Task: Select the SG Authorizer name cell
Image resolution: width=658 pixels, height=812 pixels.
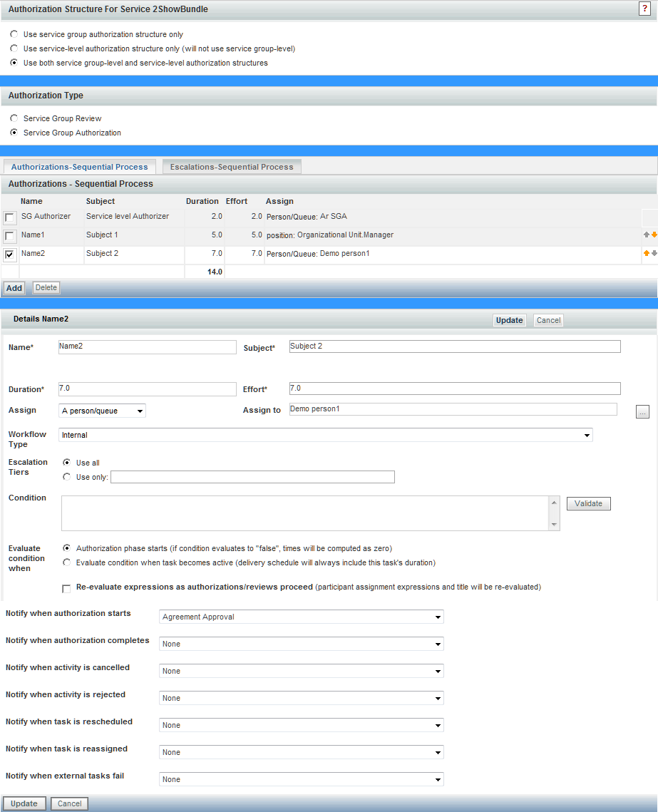Action: point(46,216)
